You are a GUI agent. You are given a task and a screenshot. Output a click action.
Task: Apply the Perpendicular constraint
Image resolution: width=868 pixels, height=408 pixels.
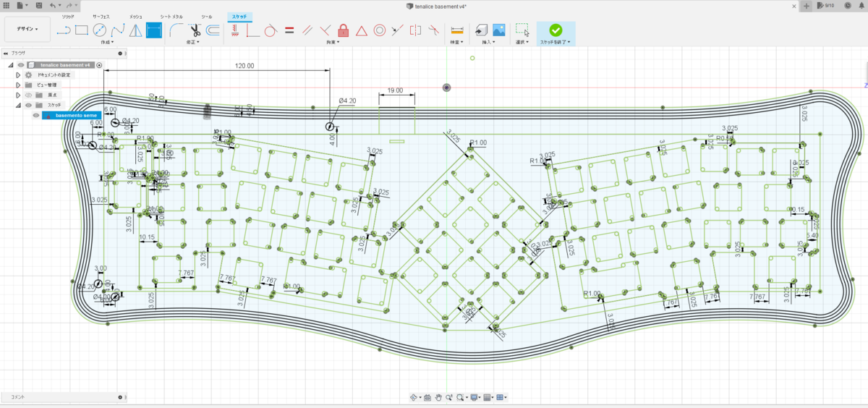325,30
